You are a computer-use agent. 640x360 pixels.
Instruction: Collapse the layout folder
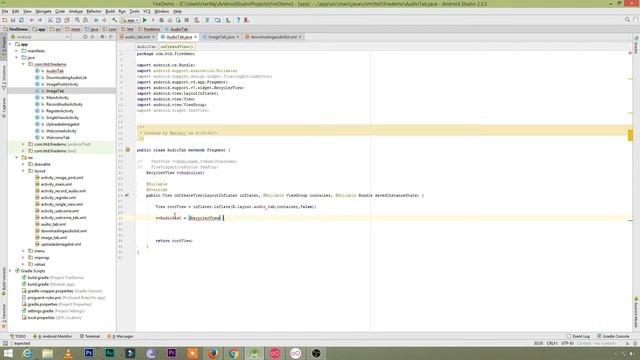(23, 171)
